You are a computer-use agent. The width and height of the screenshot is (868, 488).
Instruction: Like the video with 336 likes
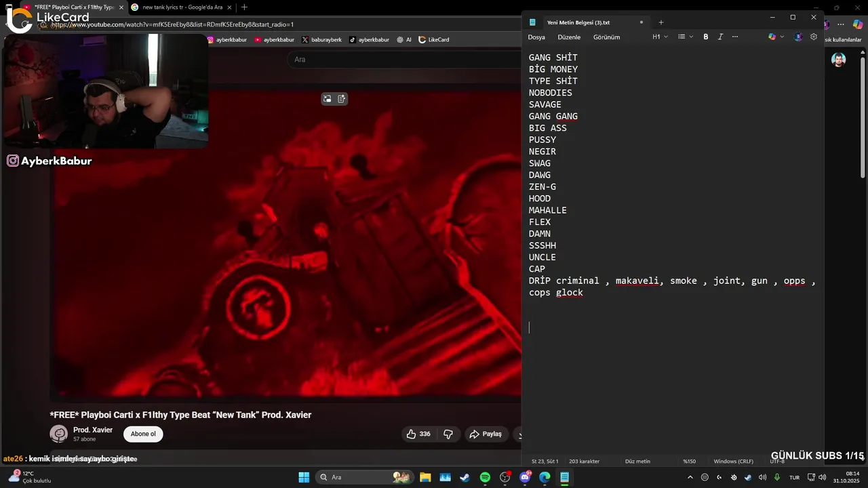419,434
